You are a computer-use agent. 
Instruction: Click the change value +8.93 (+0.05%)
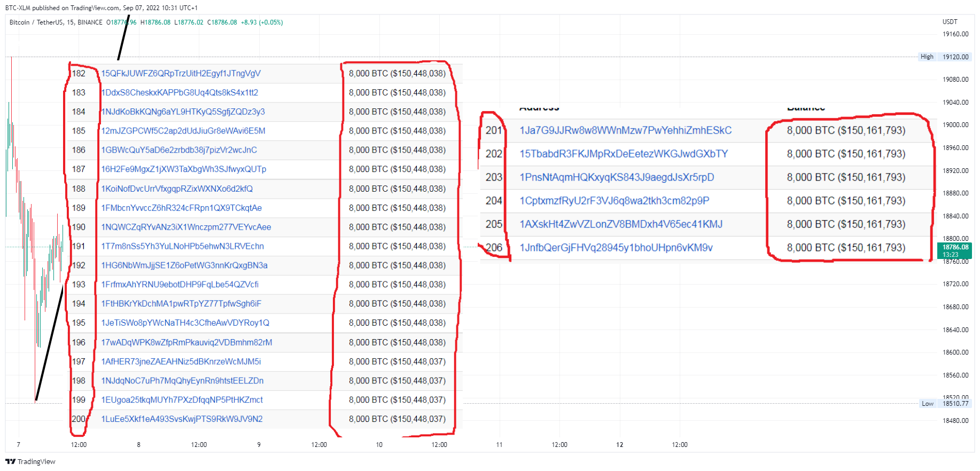coord(262,22)
